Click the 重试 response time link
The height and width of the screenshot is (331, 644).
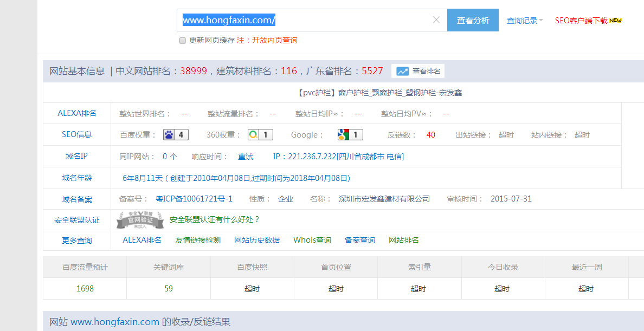pyautogui.click(x=246, y=157)
